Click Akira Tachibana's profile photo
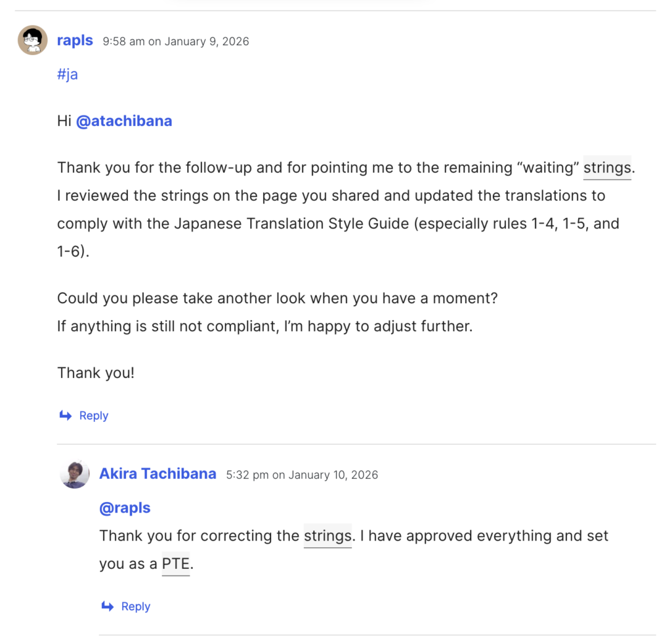Viewport: 672px width, 643px height. click(75, 474)
